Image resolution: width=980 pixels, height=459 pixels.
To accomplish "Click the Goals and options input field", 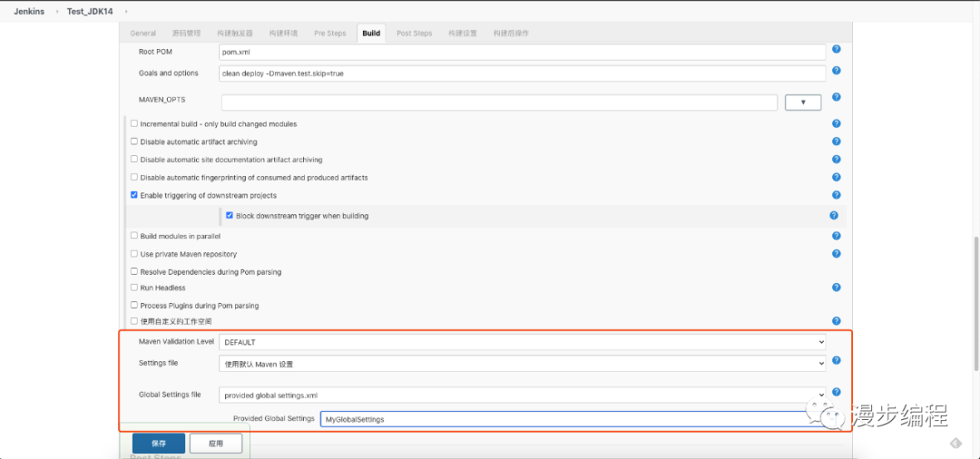I will (523, 73).
